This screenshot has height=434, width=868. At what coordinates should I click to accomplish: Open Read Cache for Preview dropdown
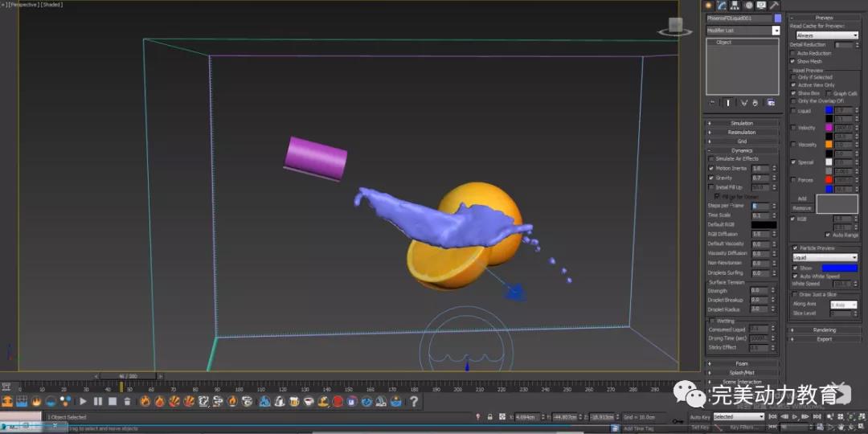point(827,35)
